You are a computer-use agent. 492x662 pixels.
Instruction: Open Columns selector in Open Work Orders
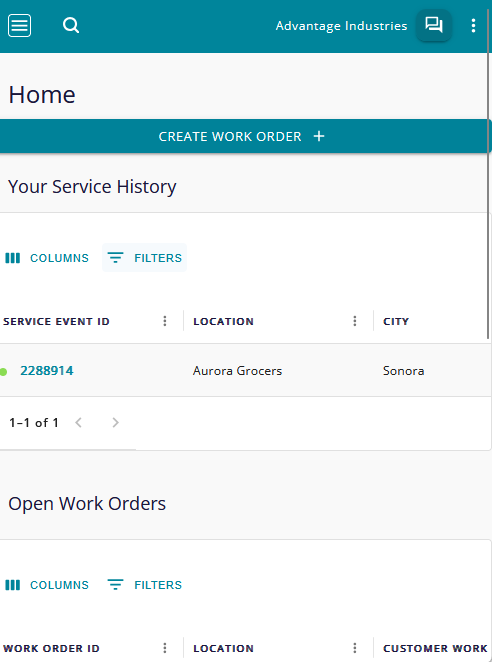click(x=47, y=585)
